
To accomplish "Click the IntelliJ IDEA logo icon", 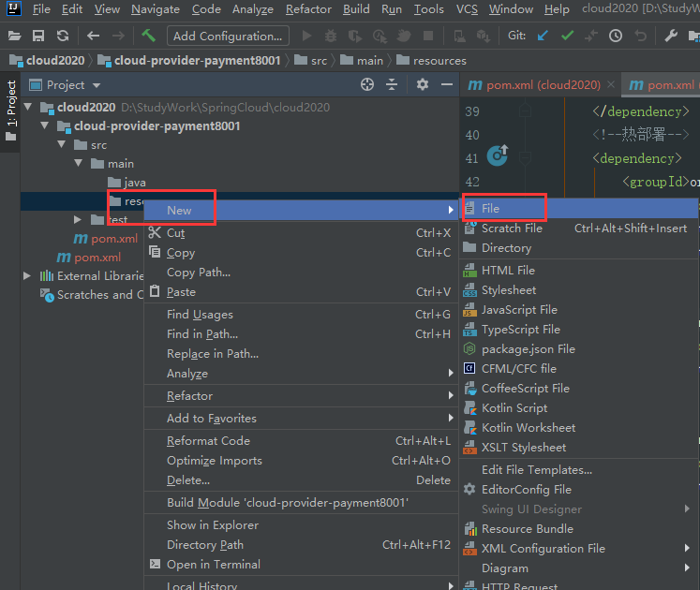I will click(14, 8).
